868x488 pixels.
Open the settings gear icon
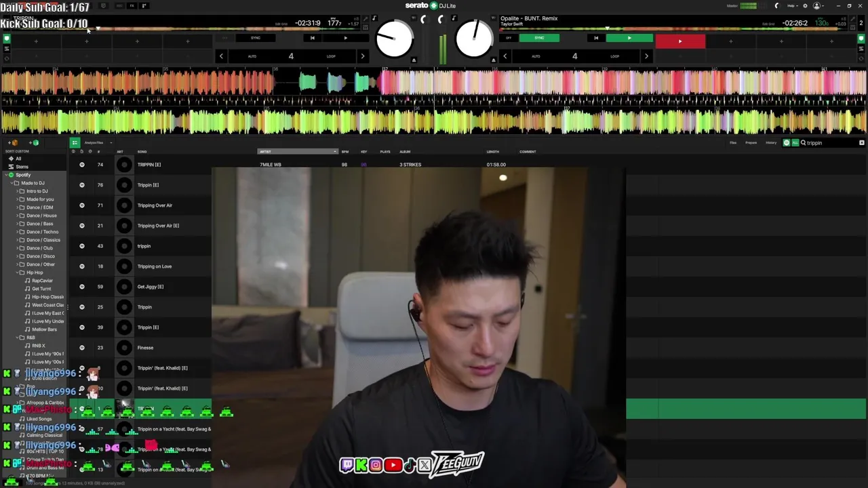click(805, 6)
